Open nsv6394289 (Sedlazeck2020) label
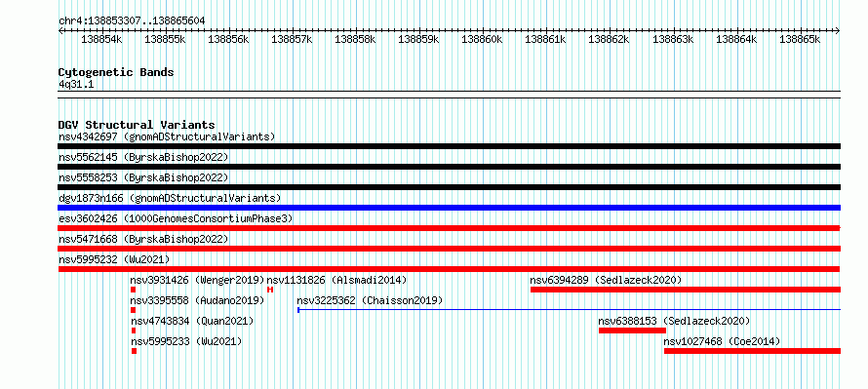868x389 pixels. 606,280
